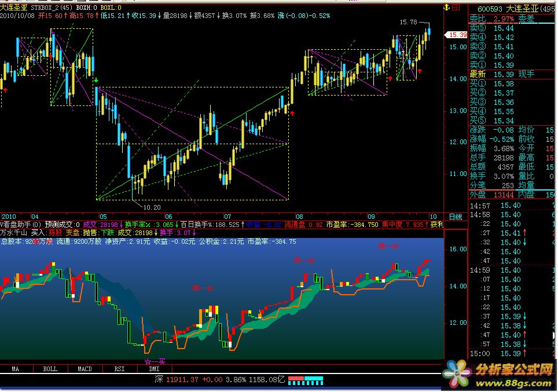Select the 买⑤ 15.34 bid row
This screenshot has width=558, height=392.
coord(491,120)
